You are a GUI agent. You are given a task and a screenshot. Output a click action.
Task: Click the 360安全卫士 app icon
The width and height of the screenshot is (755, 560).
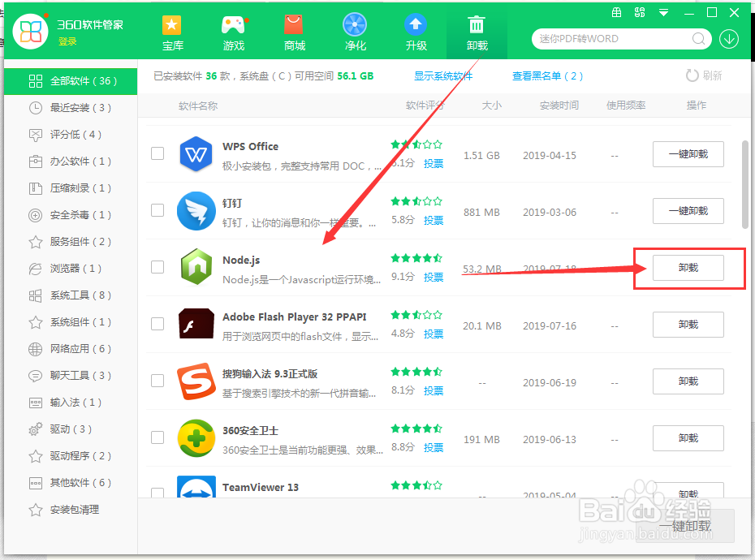tap(196, 437)
